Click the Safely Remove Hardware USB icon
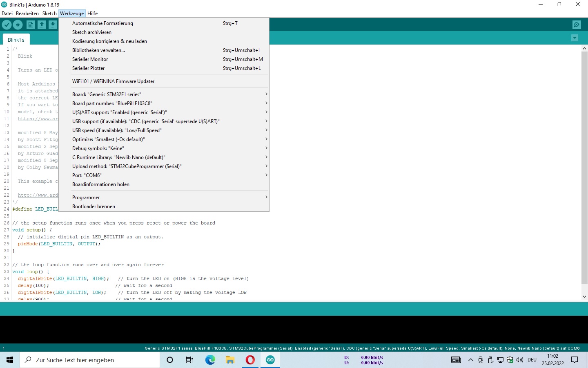588x368 pixels. click(x=490, y=360)
